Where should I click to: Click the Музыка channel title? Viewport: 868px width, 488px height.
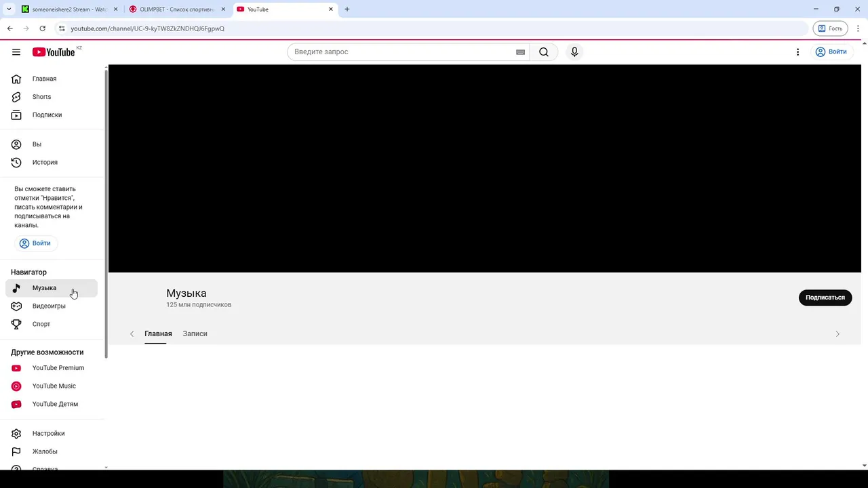click(186, 293)
